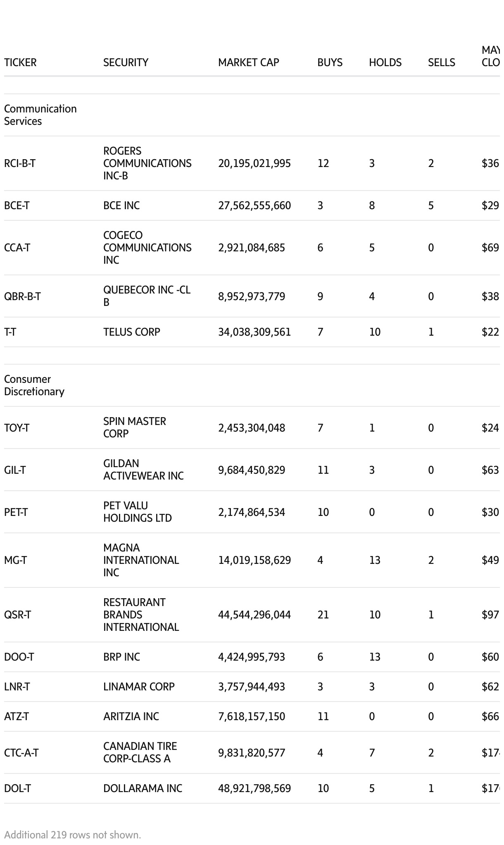Click the SELLS column header
Image resolution: width=504 pixels, height=845 pixels.
pyautogui.click(x=441, y=62)
